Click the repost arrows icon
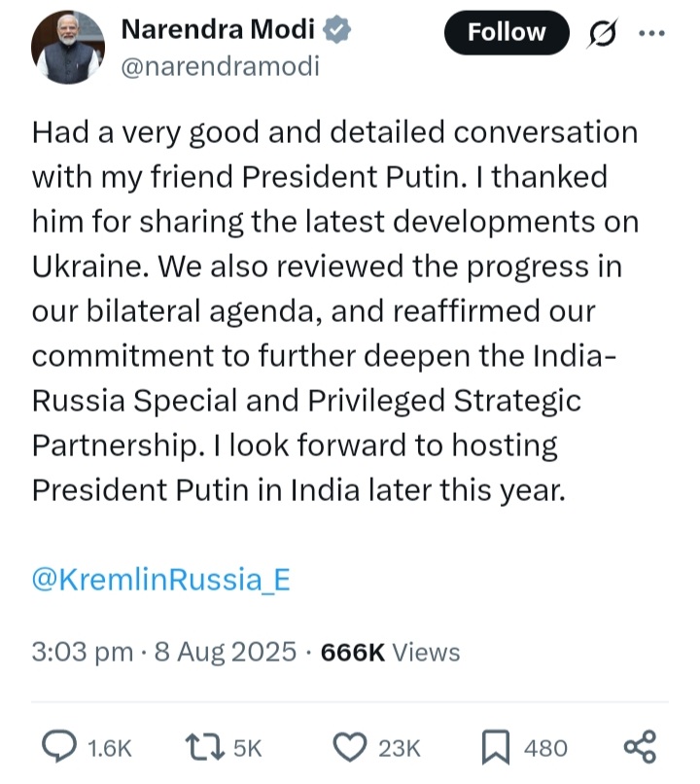The height and width of the screenshot is (784, 700). [x=204, y=747]
